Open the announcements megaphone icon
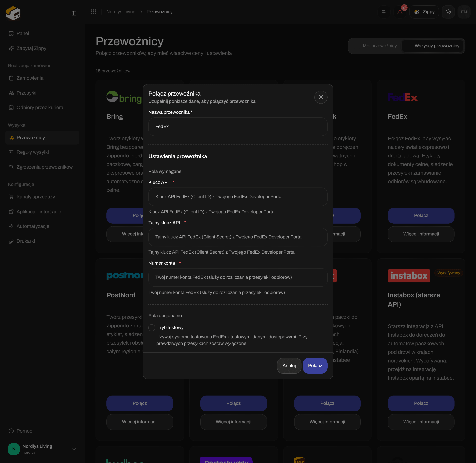Image resolution: width=476 pixels, height=463 pixels. click(384, 12)
